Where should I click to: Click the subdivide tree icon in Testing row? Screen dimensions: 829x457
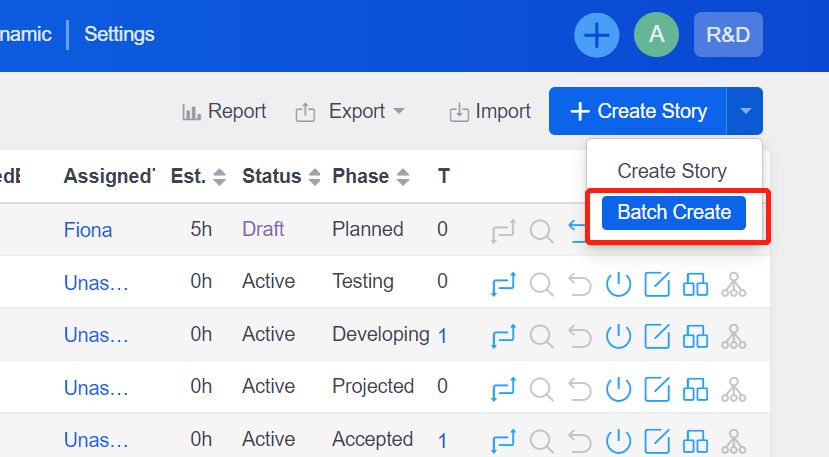tap(734, 284)
